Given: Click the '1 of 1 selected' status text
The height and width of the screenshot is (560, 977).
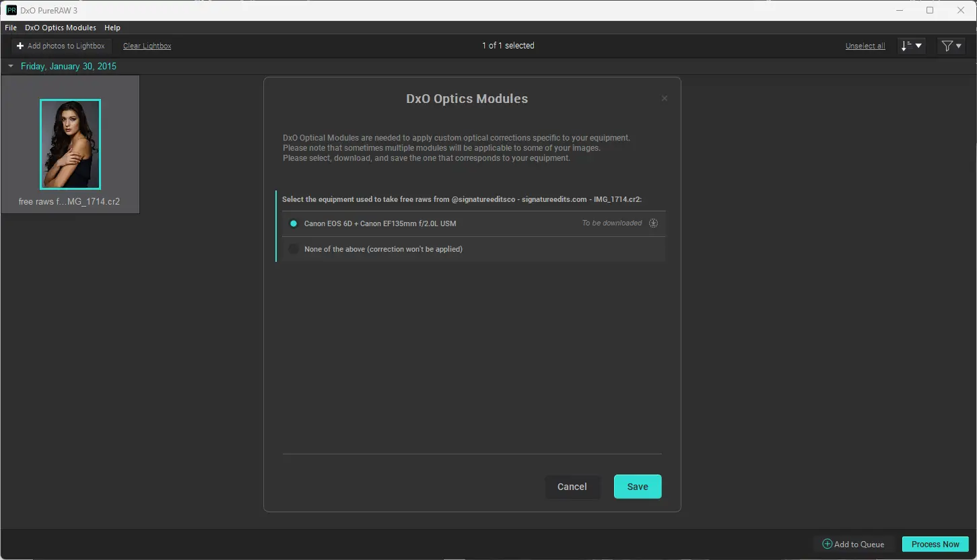Looking at the screenshot, I should point(508,46).
